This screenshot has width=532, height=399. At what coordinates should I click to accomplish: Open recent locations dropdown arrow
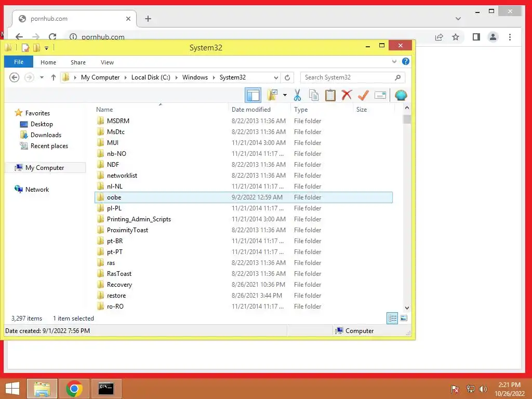(x=42, y=77)
